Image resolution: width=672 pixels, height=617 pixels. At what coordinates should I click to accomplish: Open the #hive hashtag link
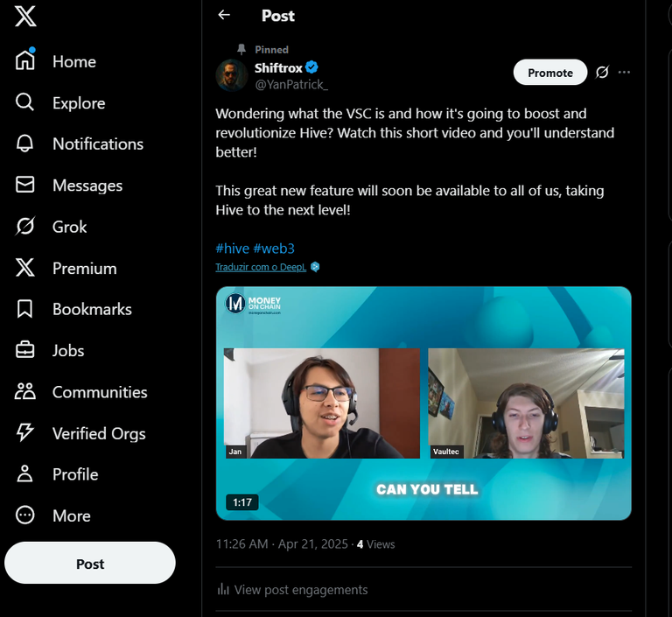click(x=232, y=249)
